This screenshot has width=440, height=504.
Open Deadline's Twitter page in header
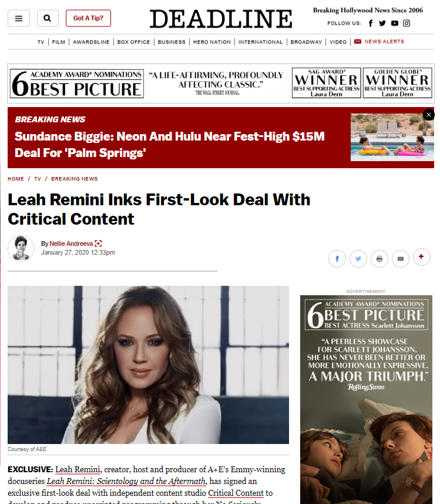pos(382,23)
